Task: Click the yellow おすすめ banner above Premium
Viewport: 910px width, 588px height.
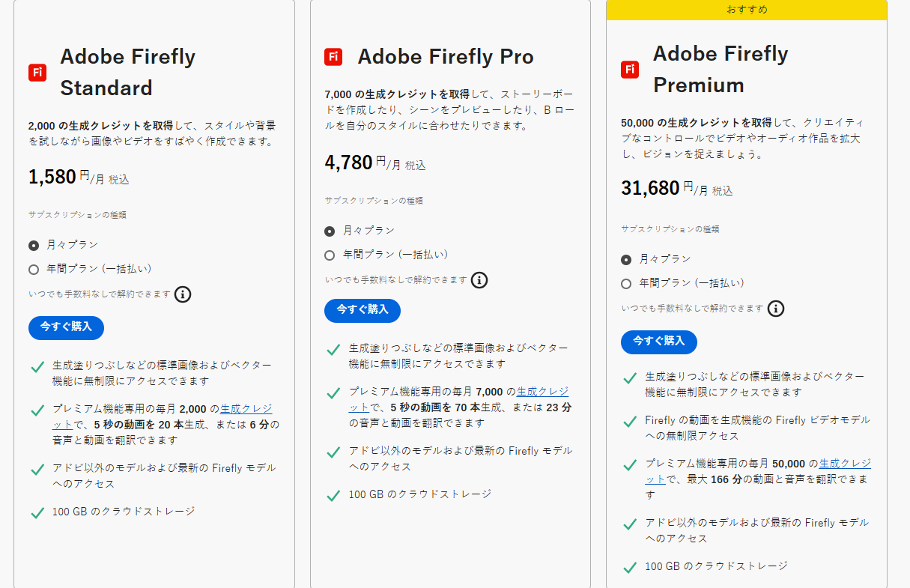Action: [x=746, y=10]
